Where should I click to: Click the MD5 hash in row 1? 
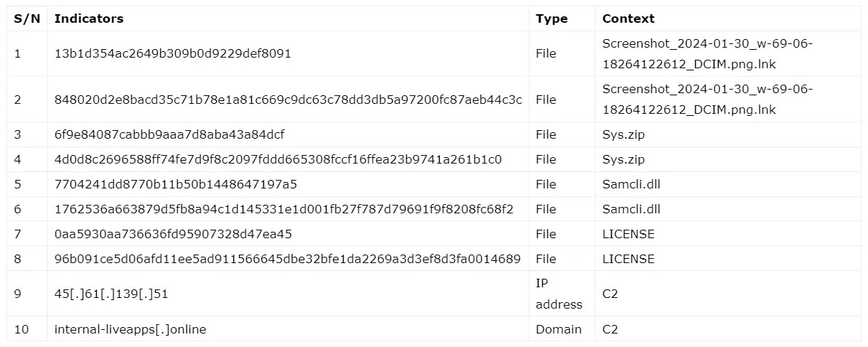(172, 53)
